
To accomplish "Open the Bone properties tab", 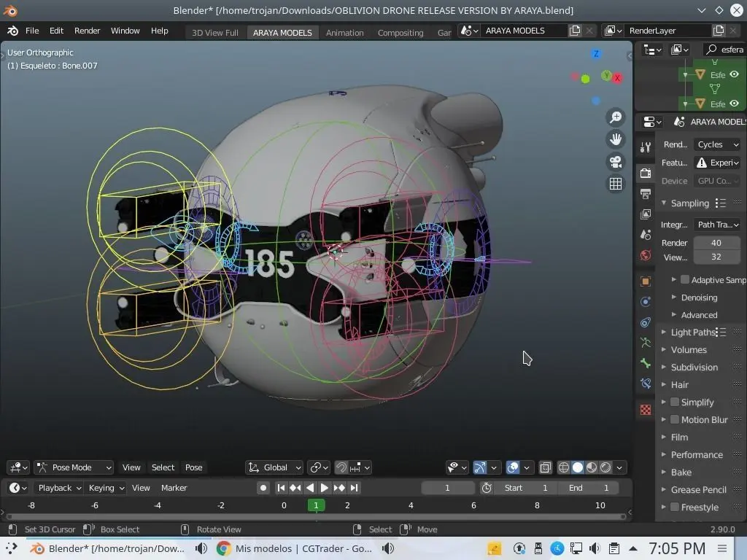I will pos(646,363).
